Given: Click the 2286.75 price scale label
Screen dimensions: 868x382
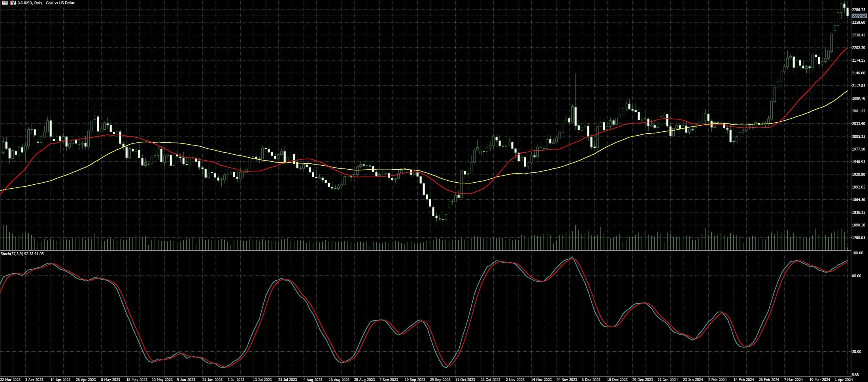Looking at the screenshot, I should pyautogui.click(x=859, y=9).
